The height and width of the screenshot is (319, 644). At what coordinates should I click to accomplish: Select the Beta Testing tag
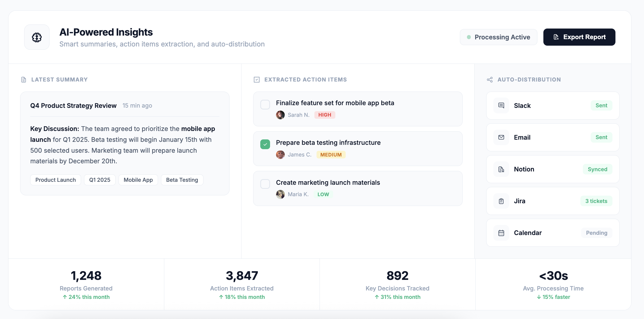(182, 180)
